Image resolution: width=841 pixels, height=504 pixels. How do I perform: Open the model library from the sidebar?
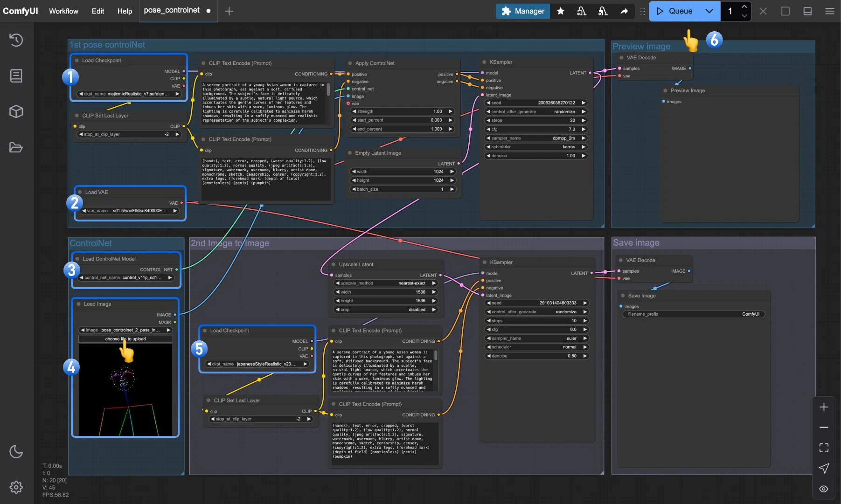[x=16, y=111]
